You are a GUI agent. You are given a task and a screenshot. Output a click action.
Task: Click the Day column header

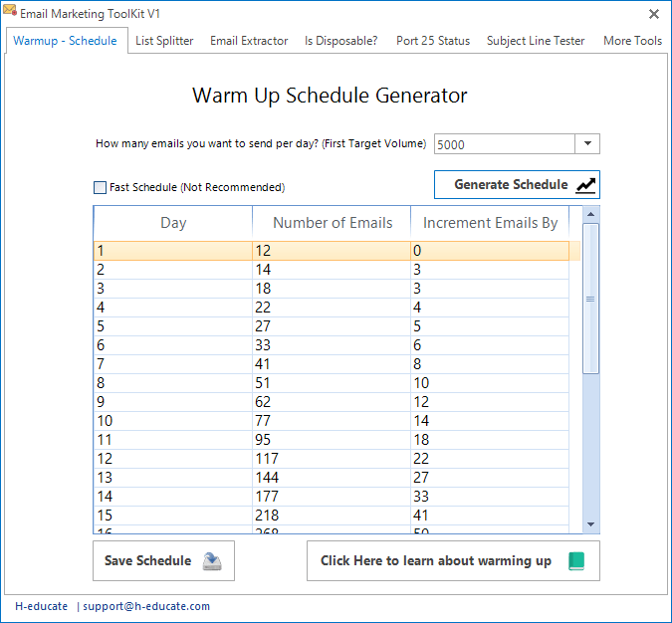click(173, 223)
